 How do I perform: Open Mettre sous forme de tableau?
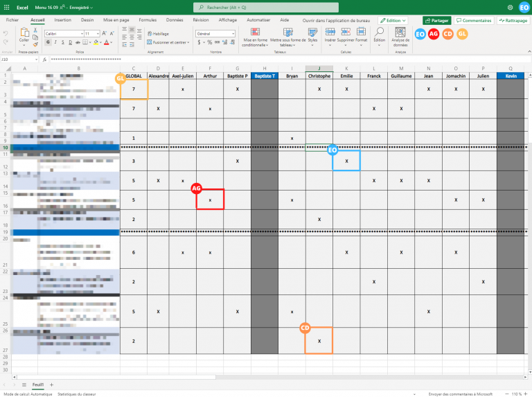pos(287,37)
